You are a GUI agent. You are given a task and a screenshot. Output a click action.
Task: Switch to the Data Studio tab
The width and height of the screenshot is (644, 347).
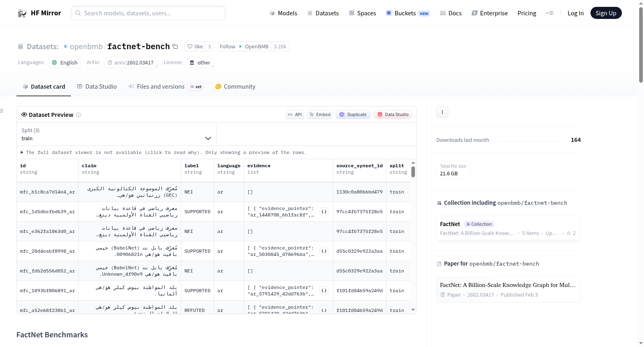coord(97,87)
